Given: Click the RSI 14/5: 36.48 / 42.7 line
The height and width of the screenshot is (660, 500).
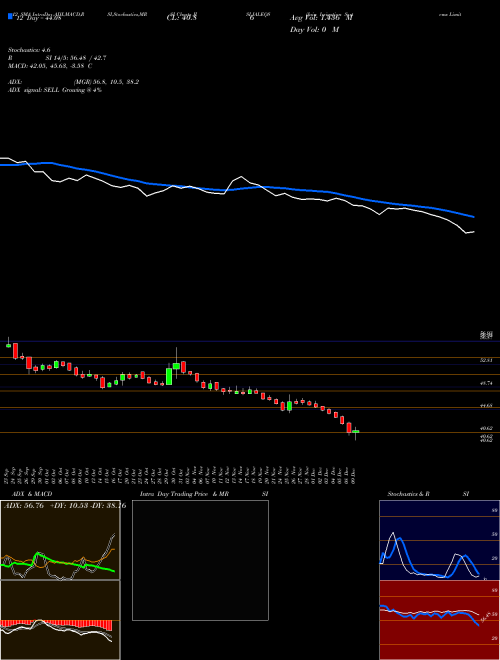Looking at the screenshot, I should pyautogui.click(x=57, y=58).
